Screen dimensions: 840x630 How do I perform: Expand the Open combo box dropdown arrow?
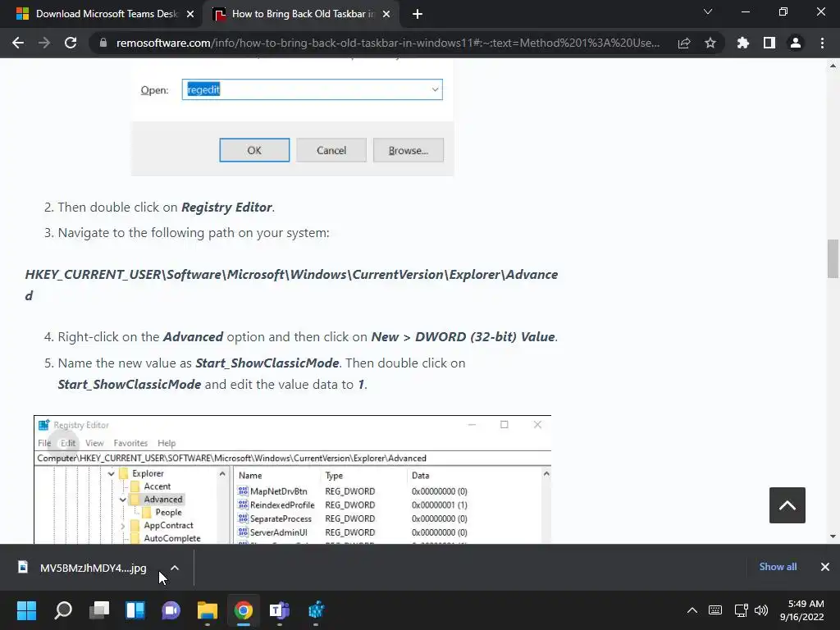[x=435, y=89]
